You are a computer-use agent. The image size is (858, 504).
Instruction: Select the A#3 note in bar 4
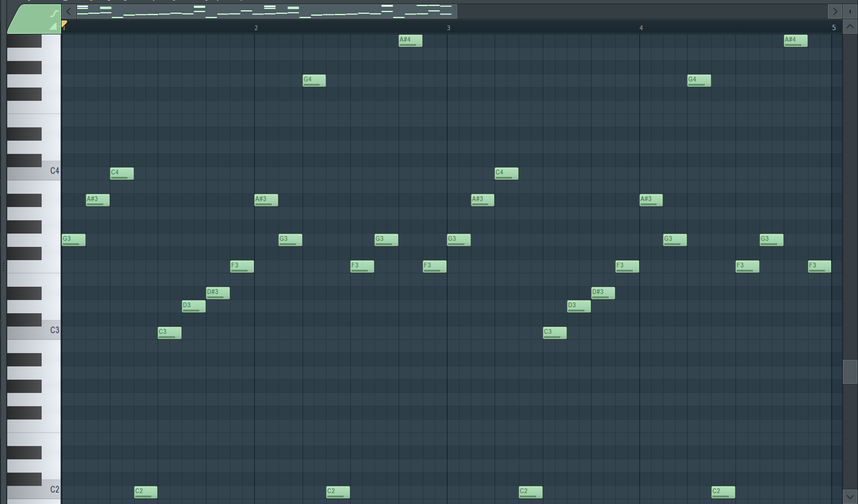(x=651, y=200)
